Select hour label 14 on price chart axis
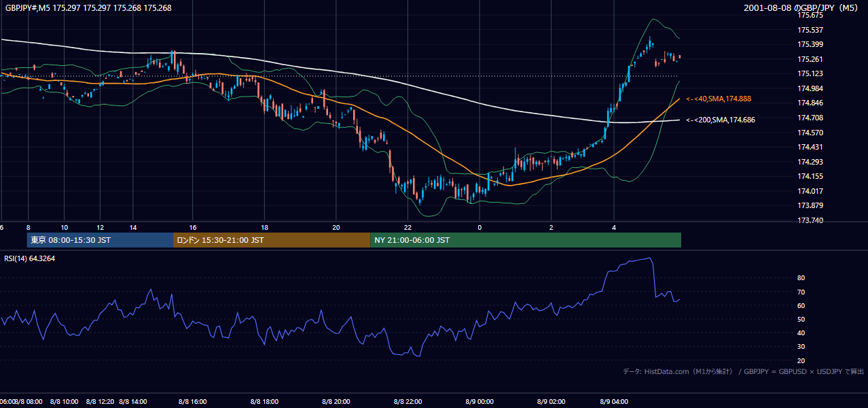868x408 pixels. [134, 227]
